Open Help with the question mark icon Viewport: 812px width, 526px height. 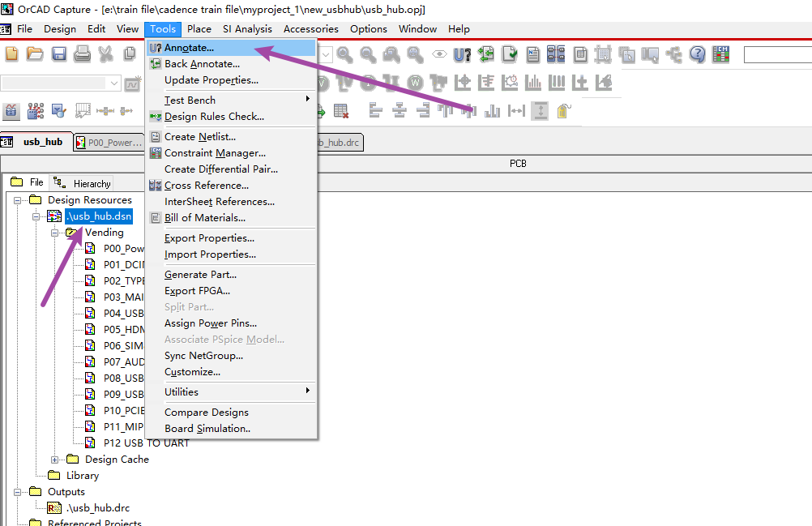[698, 53]
